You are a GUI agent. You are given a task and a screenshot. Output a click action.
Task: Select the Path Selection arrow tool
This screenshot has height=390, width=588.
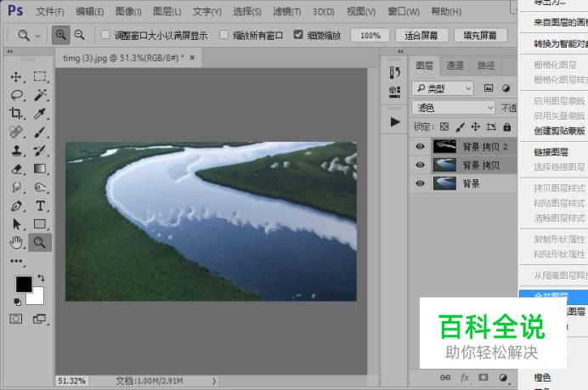[16, 224]
